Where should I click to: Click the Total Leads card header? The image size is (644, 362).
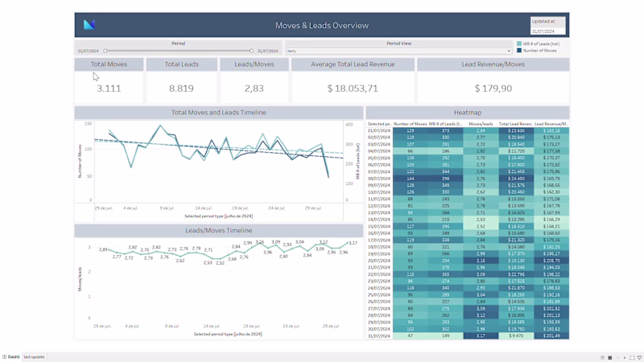(182, 64)
